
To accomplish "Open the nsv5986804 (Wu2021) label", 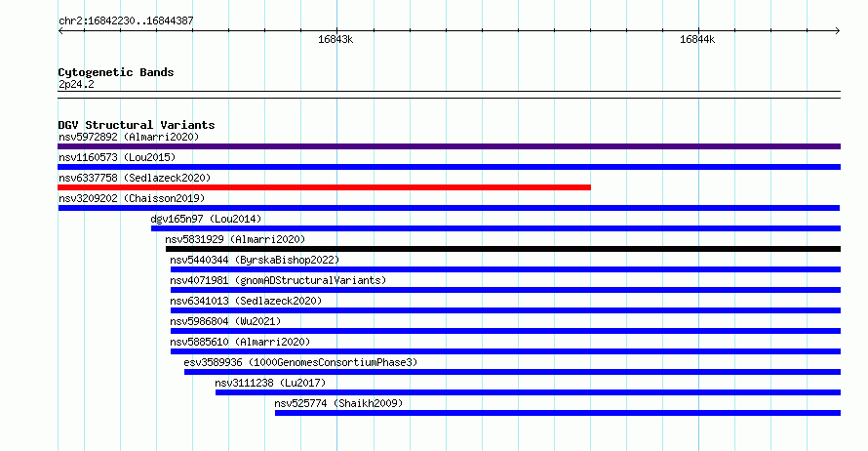I will pyautogui.click(x=225, y=321).
